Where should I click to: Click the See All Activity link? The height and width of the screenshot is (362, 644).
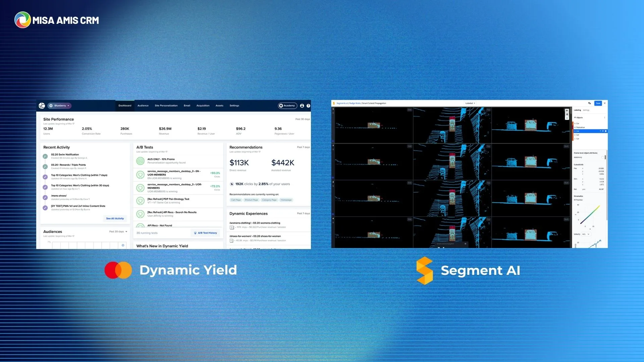(x=115, y=219)
